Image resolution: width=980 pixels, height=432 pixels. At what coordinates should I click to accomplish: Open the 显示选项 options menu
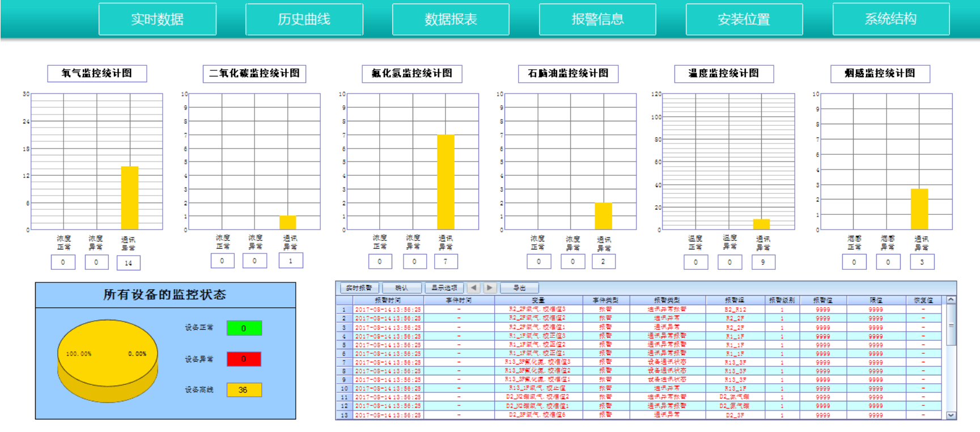coord(444,288)
